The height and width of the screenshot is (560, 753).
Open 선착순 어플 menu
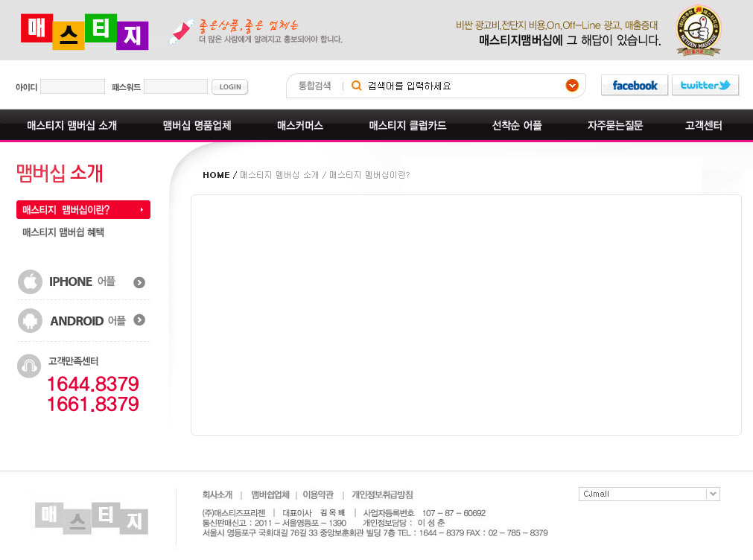click(517, 125)
